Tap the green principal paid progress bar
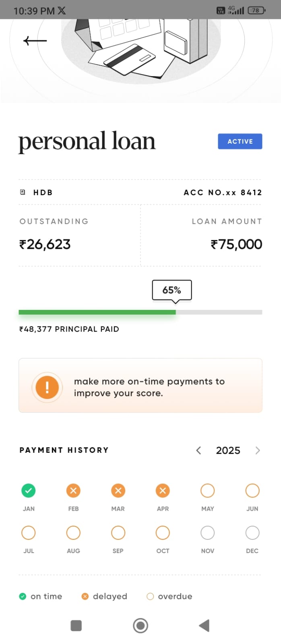This screenshot has width=281, height=644. click(x=97, y=312)
